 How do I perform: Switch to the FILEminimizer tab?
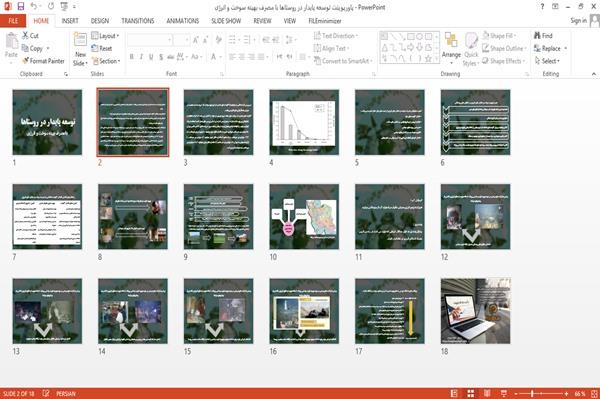325,21
